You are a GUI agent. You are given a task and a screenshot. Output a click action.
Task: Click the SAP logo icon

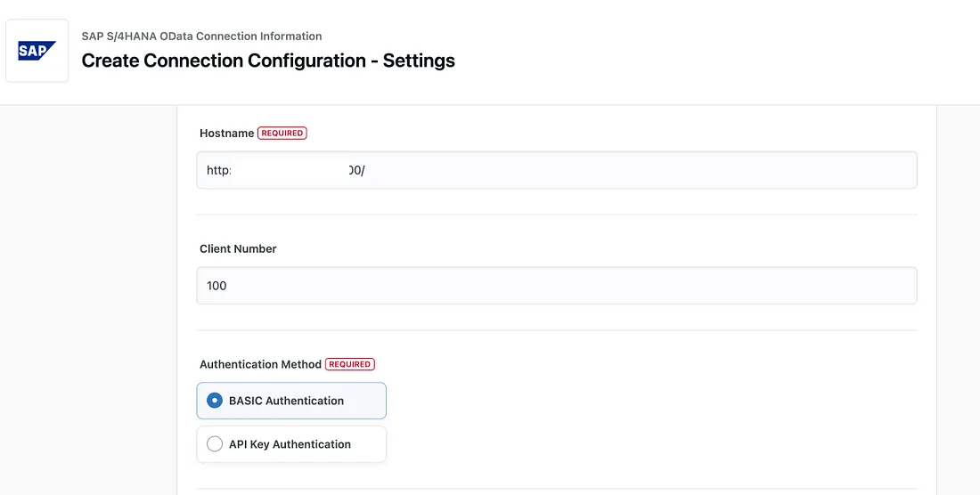click(37, 51)
